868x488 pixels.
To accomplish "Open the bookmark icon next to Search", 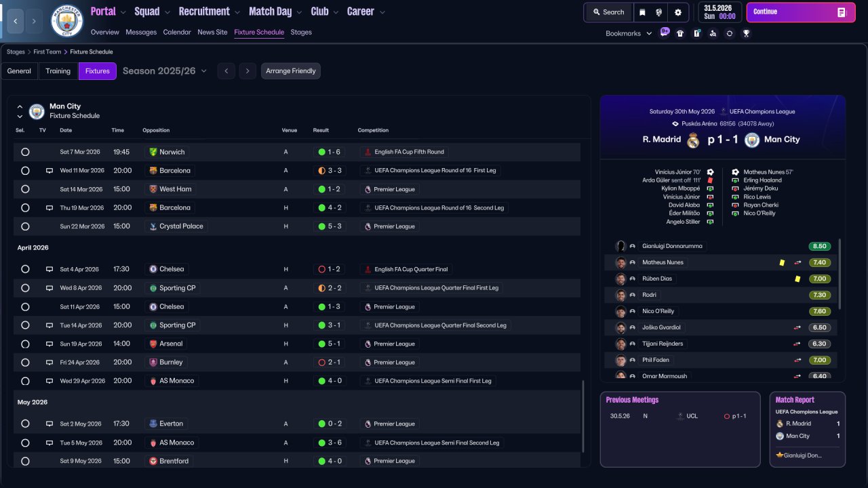I will (643, 12).
